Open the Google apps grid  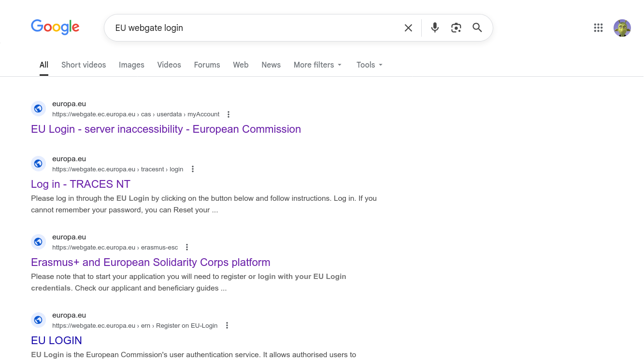598,28
